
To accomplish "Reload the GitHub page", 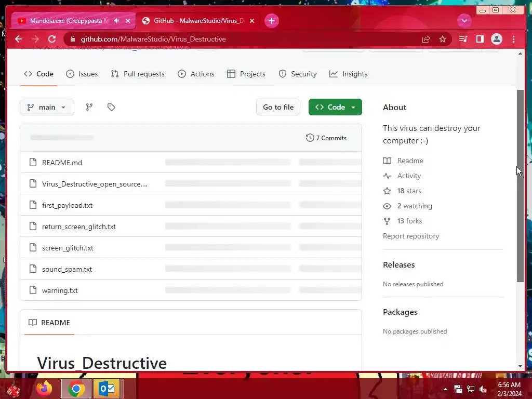I will [x=52, y=39].
